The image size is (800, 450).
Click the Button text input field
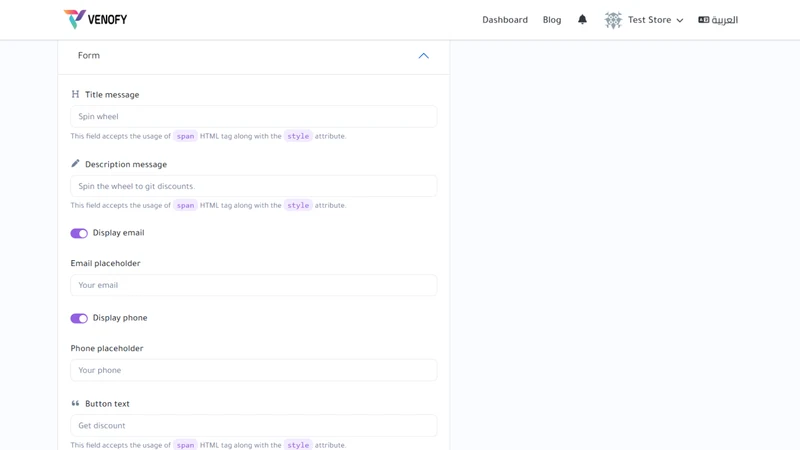tap(254, 425)
